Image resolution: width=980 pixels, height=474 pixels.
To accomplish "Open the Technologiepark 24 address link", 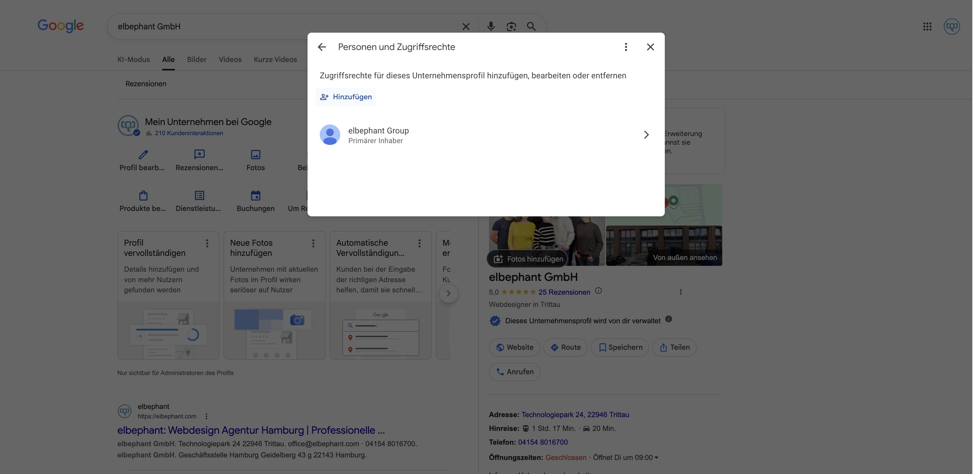I will tap(575, 415).
